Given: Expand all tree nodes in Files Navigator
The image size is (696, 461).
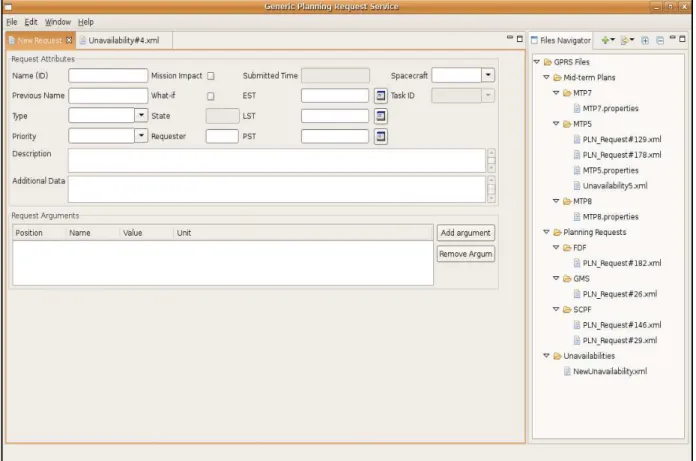Looking at the screenshot, I should tap(645, 40).
